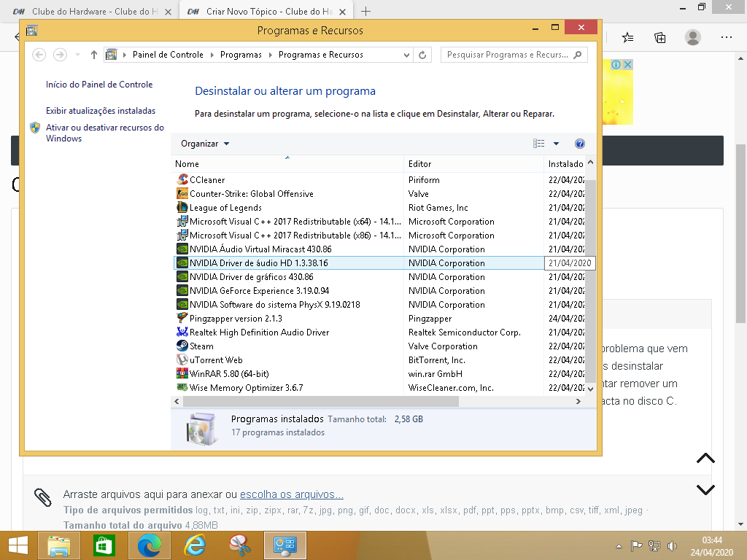The width and height of the screenshot is (747, 560).
Task: Open the Organizar dropdown menu
Action: click(x=205, y=144)
